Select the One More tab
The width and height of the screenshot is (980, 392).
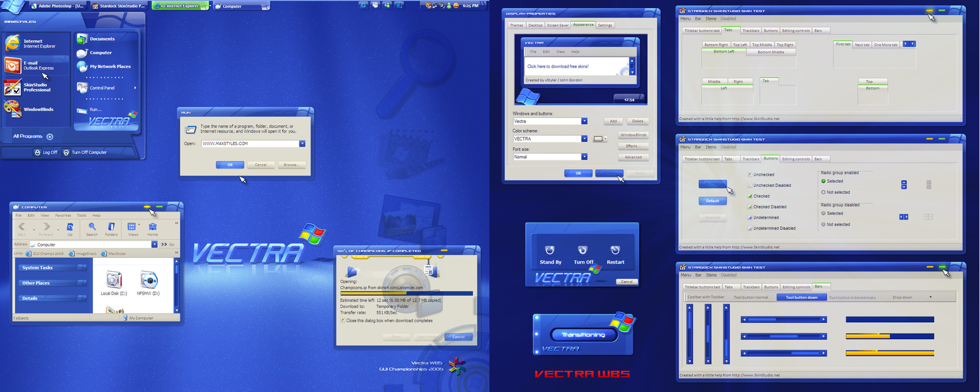[x=885, y=45]
